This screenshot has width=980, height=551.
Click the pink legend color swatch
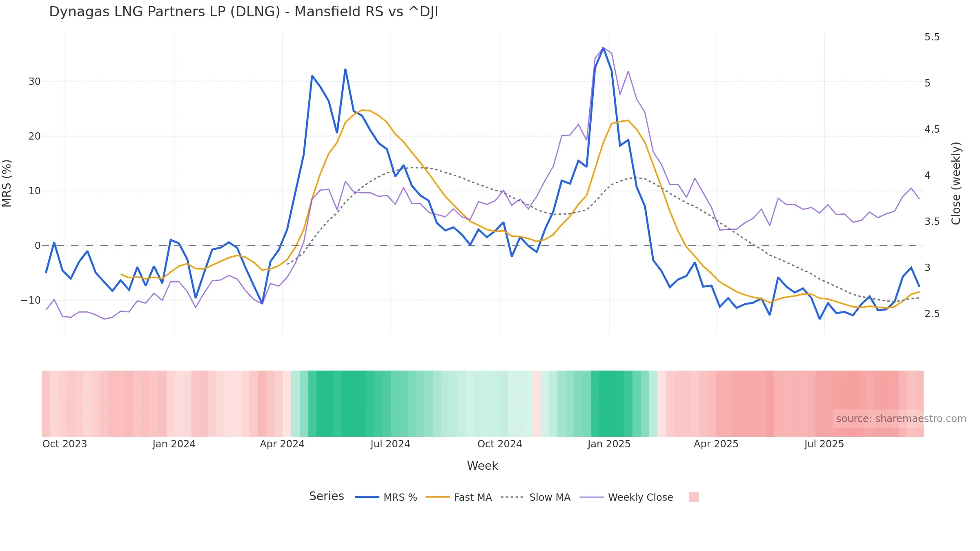(x=693, y=497)
